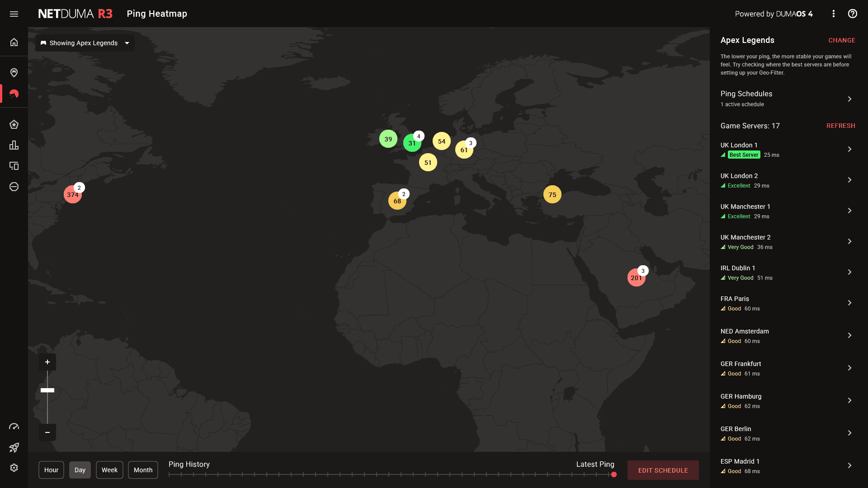Select the Ping Heatmap sidebar icon
Image resolution: width=868 pixels, height=488 pixels.
point(14,94)
